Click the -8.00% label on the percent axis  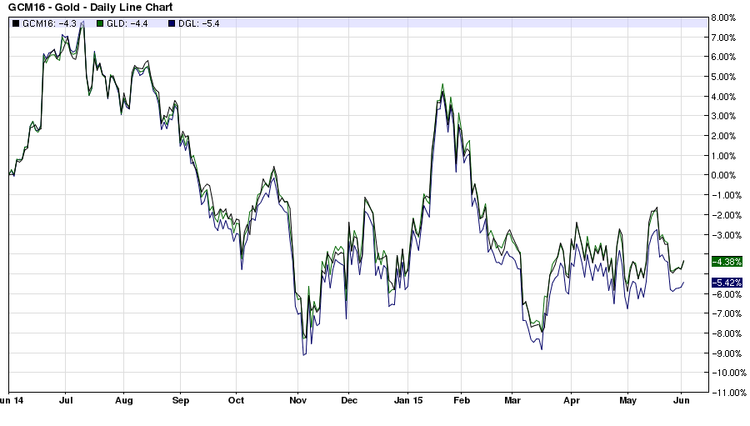726,333
